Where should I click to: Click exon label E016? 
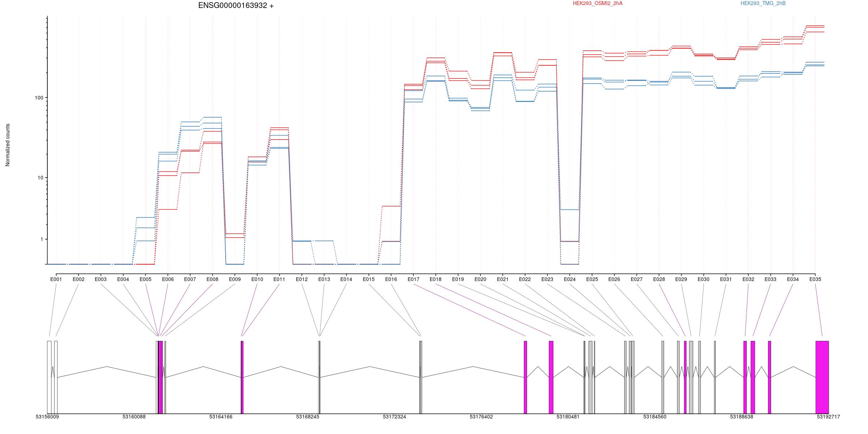[391, 279]
